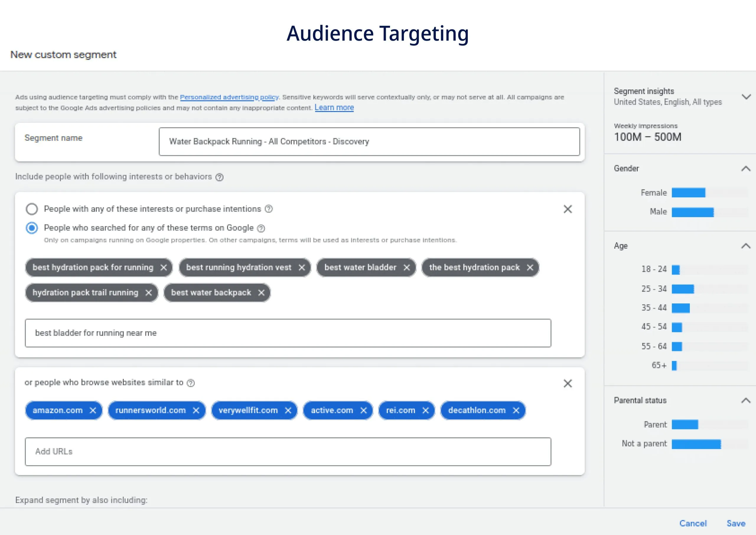The width and height of the screenshot is (756, 535).
Task: Remove the "best hydration pack for running" search term
Action: click(x=164, y=268)
